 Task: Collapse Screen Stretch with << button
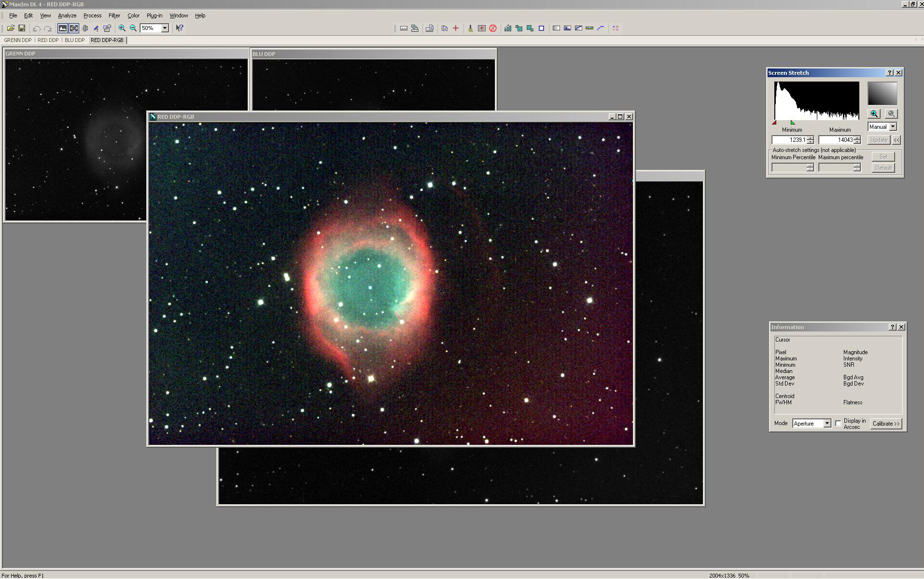click(896, 140)
